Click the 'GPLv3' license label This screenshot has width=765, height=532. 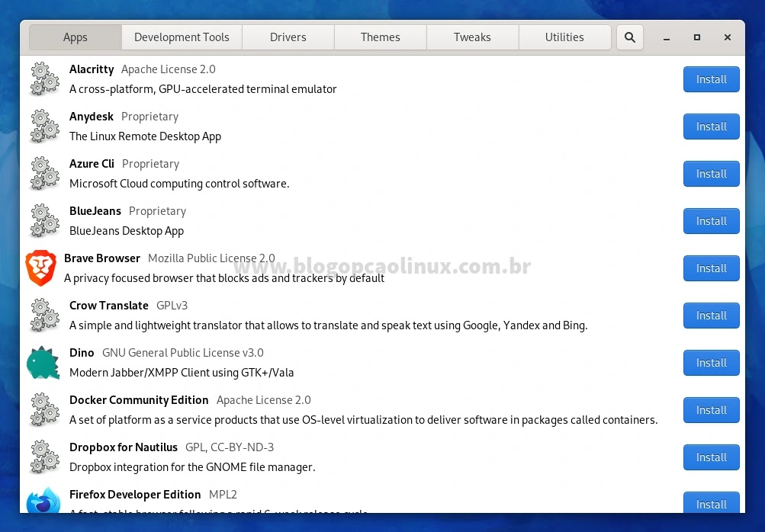pyautogui.click(x=172, y=306)
